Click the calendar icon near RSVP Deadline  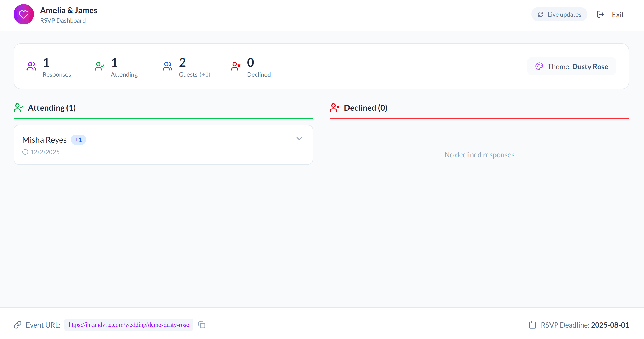tap(533, 325)
